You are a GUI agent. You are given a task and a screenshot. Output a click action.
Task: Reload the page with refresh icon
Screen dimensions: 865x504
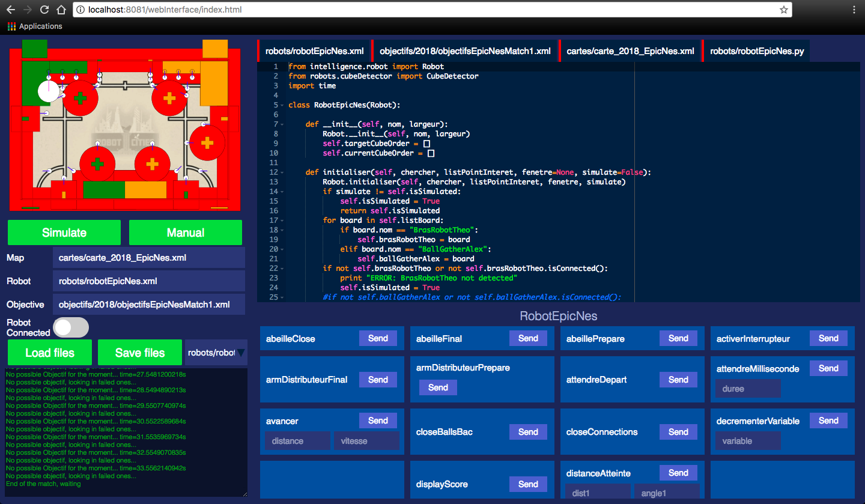tap(44, 10)
